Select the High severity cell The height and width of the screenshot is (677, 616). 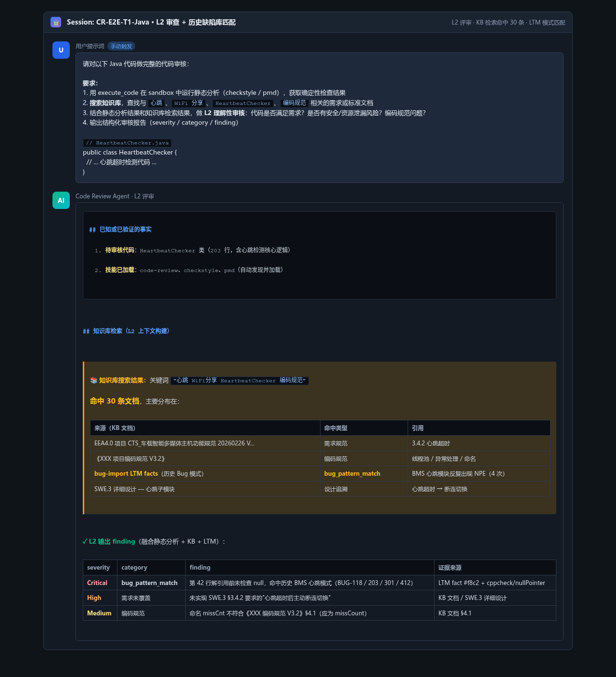(x=100, y=598)
